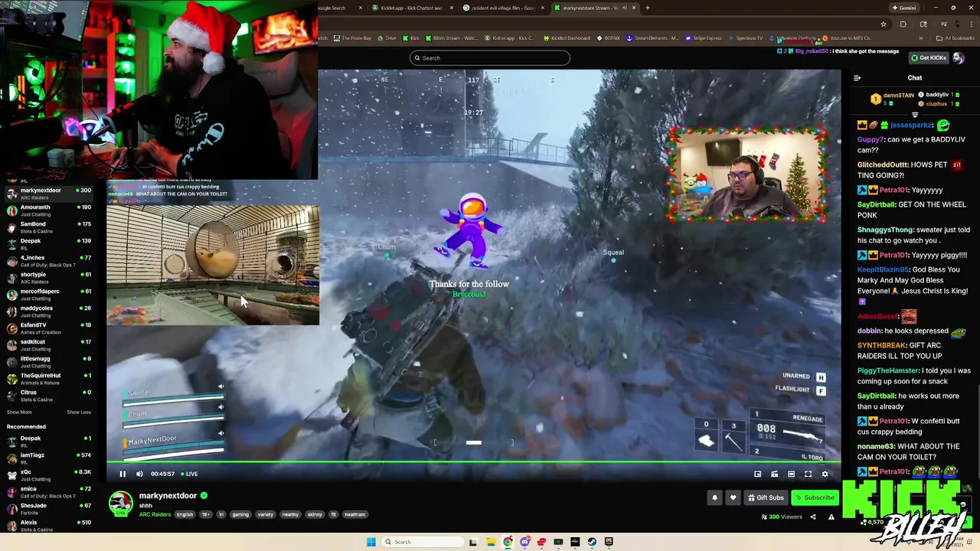Image resolution: width=980 pixels, height=551 pixels.
Task: Collapse following list with Show Less
Action: click(79, 412)
